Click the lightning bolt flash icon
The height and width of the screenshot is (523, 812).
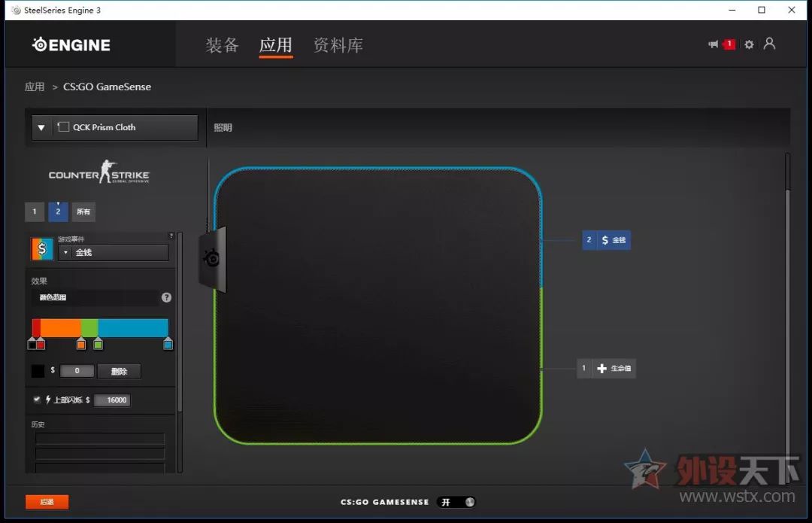[x=48, y=400]
